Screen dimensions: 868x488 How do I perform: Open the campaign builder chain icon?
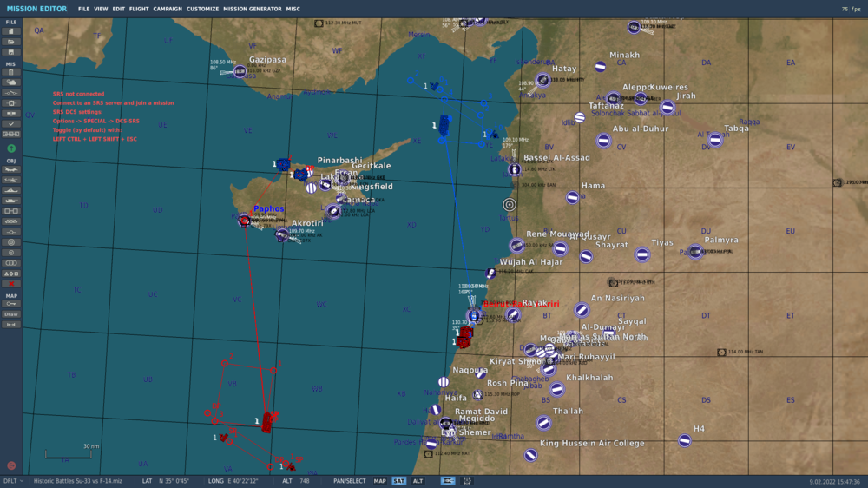(x=11, y=134)
